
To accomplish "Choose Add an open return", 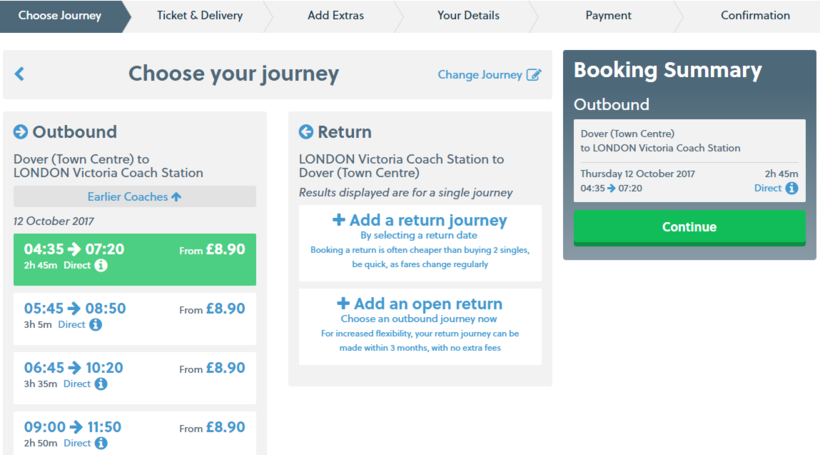I will [419, 304].
